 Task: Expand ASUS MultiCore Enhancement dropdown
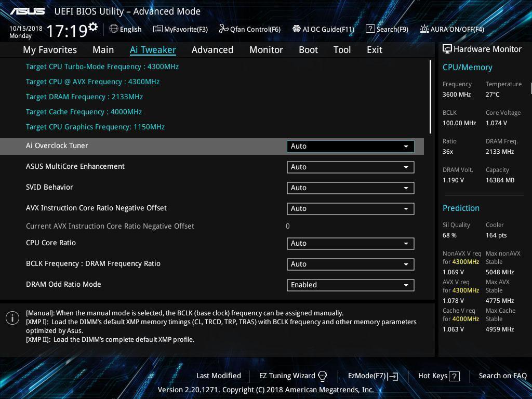click(x=351, y=167)
